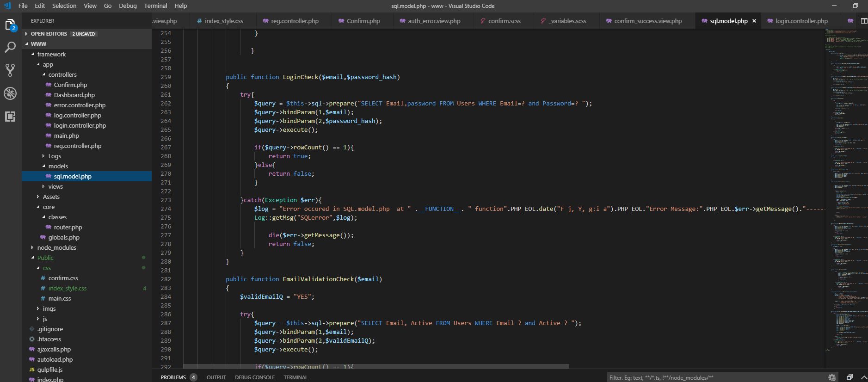Open the Explorer view in activity bar
This screenshot has height=382, width=868.
(x=10, y=25)
